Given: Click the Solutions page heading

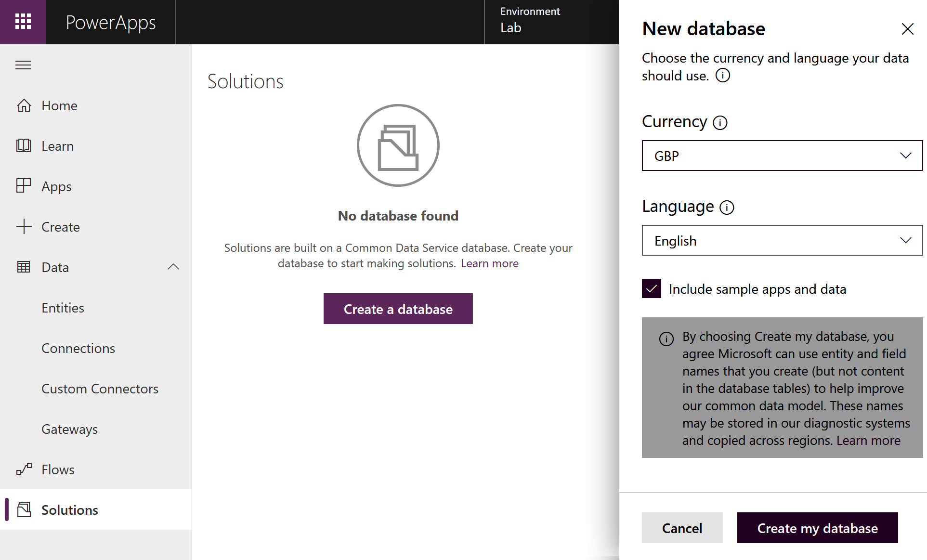Looking at the screenshot, I should [246, 81].
